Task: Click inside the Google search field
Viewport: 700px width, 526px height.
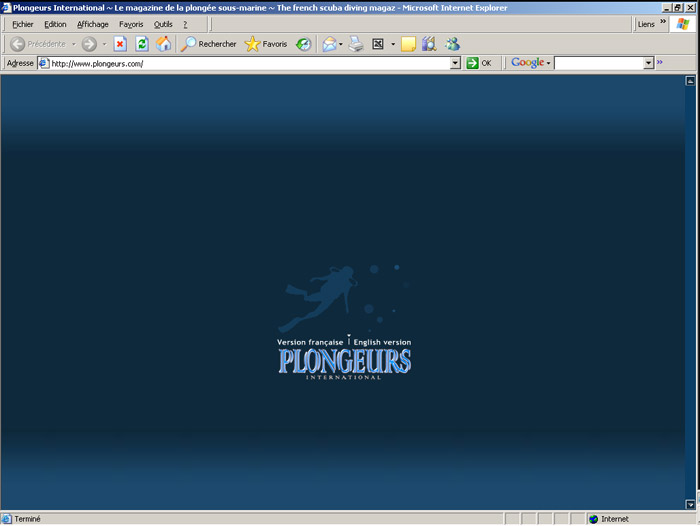Action: click(598, 63)
